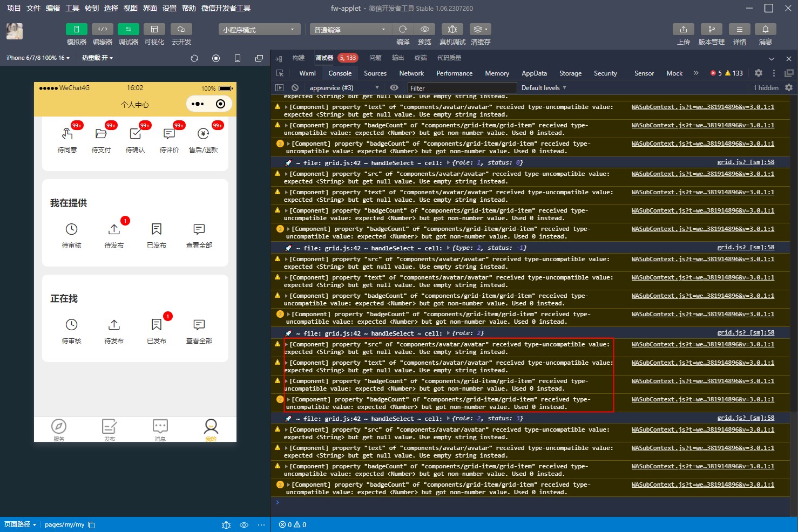
Task: Tap 待发布 under 我在提供 section
Action: tap(114, 235)
